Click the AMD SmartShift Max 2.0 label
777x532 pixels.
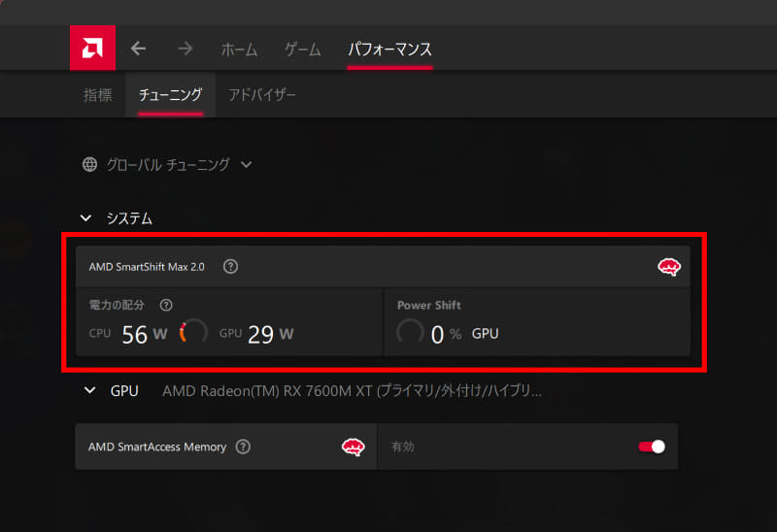coord(147,267)
